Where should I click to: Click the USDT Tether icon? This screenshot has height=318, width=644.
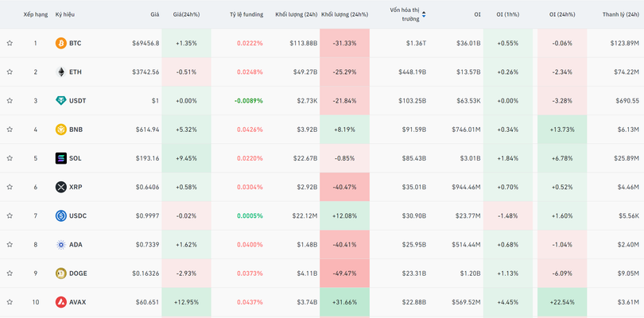click(x=60, y=101)
